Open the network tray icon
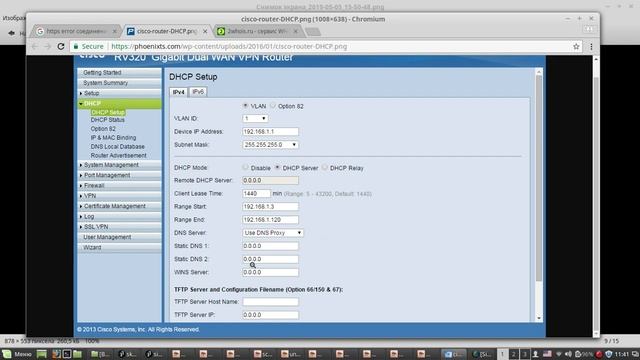Image resolution: width=640 pixels, height=360 pixels. click(x=559, y=354)
